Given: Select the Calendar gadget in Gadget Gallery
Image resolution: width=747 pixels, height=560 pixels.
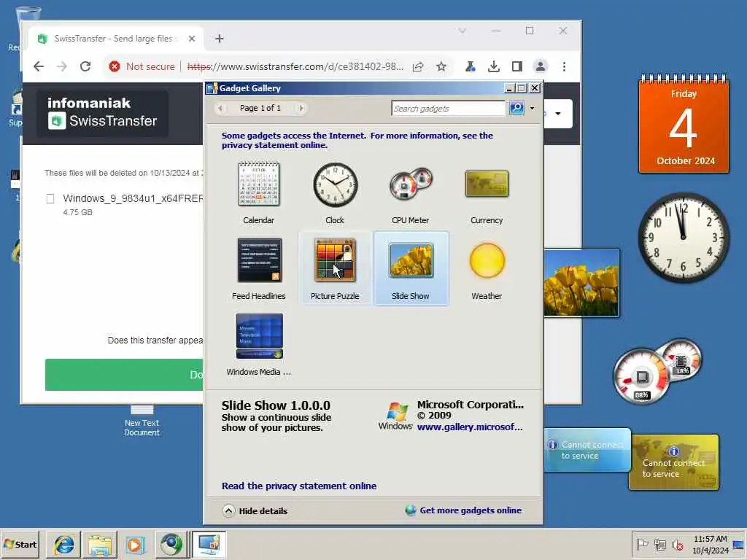Looking at the screenshot, I should click(x=259, y=192).
